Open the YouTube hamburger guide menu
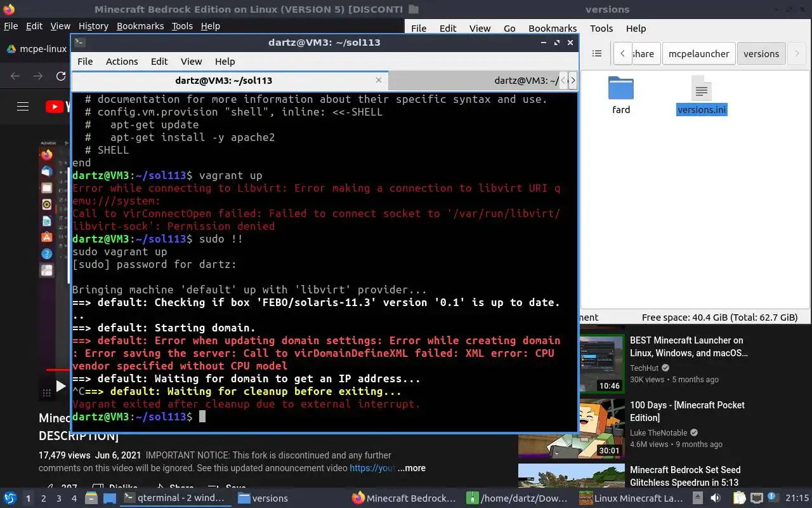812x508 pixels. click(23, 107)
